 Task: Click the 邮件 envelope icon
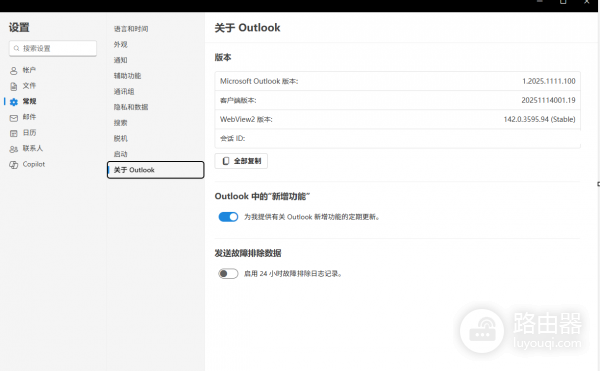coord(14,118)
